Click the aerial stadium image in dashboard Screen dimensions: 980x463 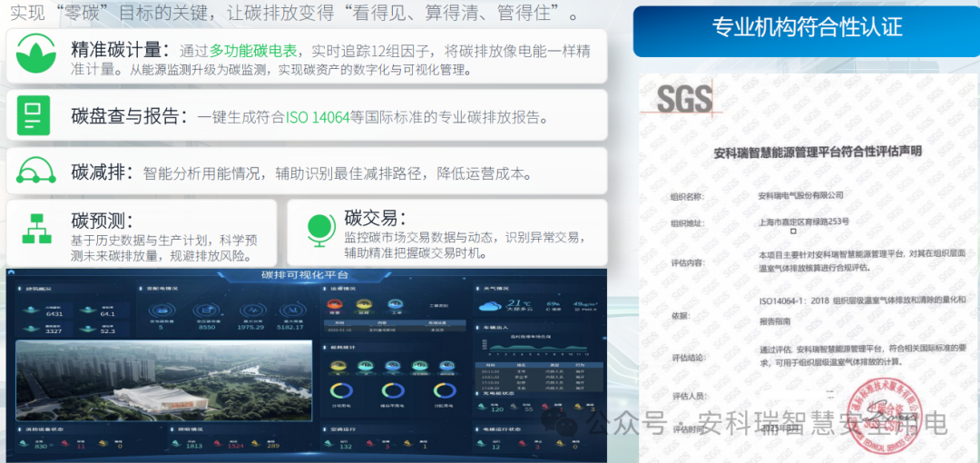[163, 380]
